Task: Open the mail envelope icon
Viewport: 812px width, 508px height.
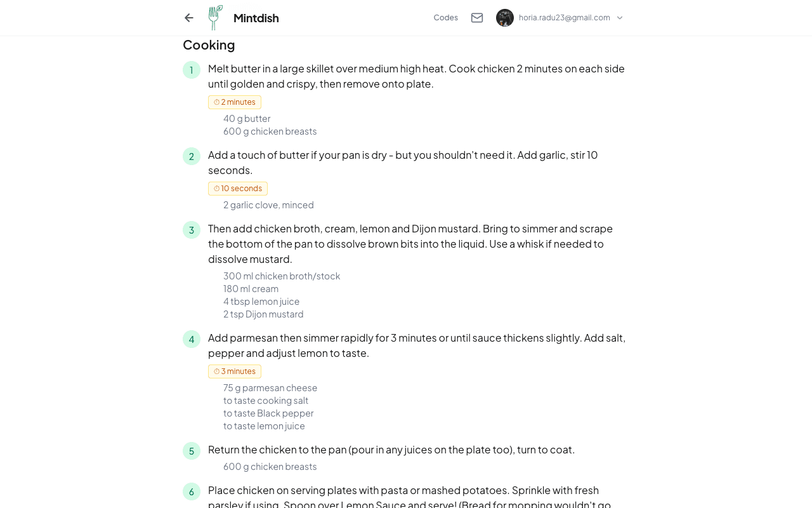Action: [477, 18]
